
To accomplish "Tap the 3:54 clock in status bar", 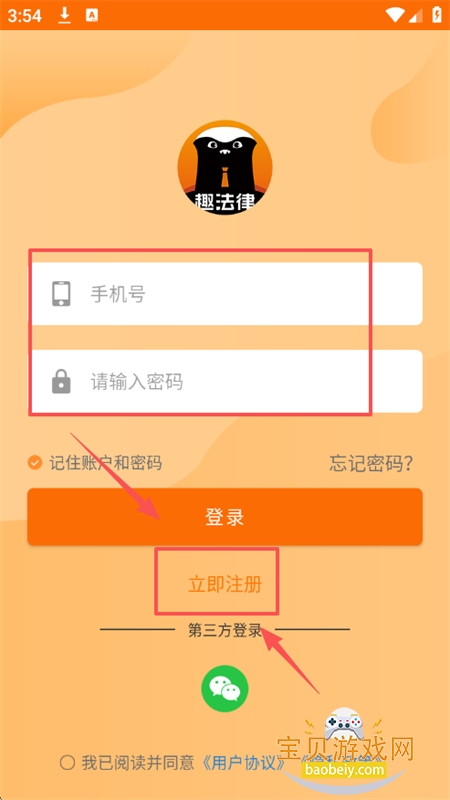I will coord(24,16).
